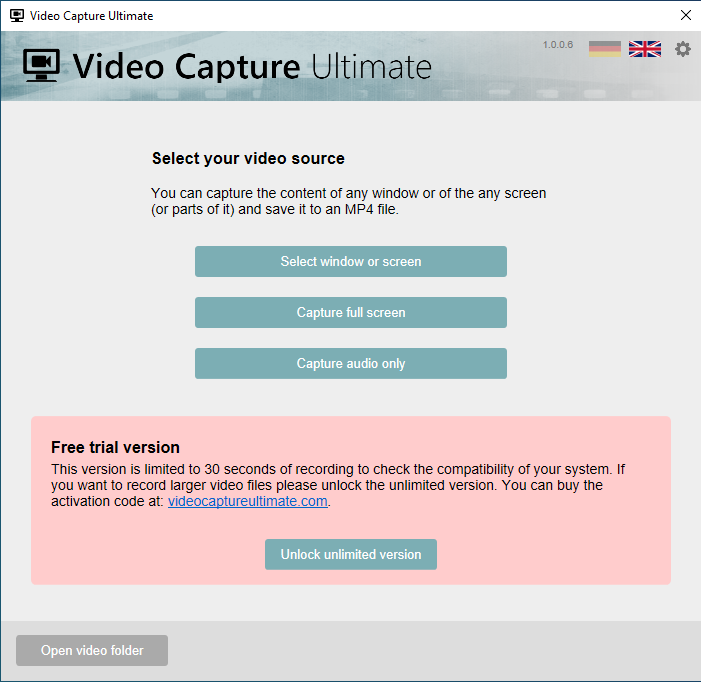
Task: Start Capture full screen
Action: point(351,312)
